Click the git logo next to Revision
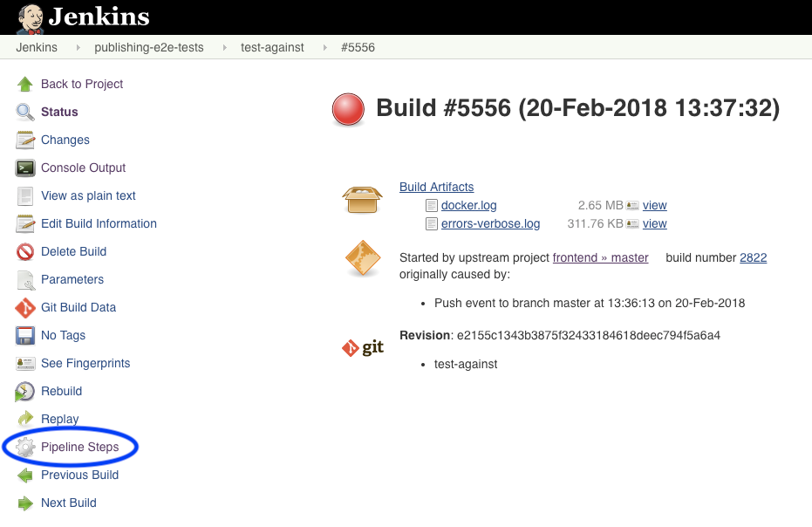Image resolution: width=812 pixels, height=527 pixels. pyautogui.click(x=363, y=348)
